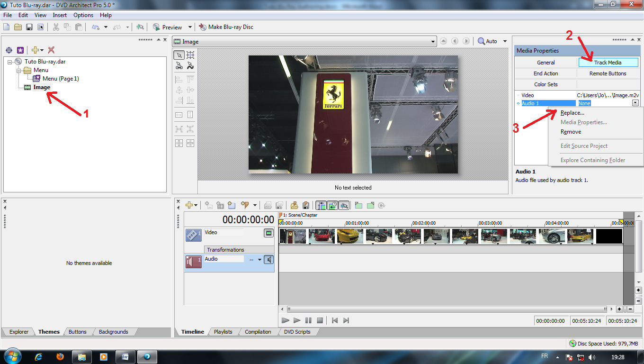Click Play from start transport button
The image size is (644, 364).
(286, 320)
